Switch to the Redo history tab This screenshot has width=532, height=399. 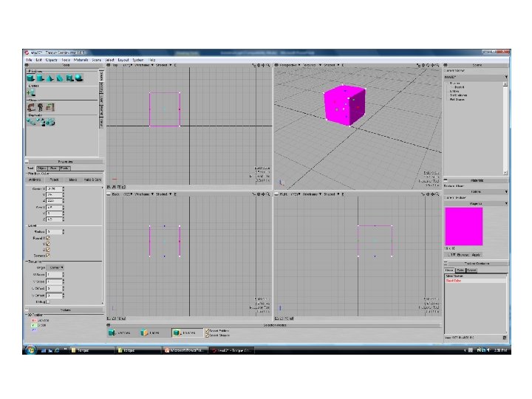pyautogui.click(x=460, y=270)
